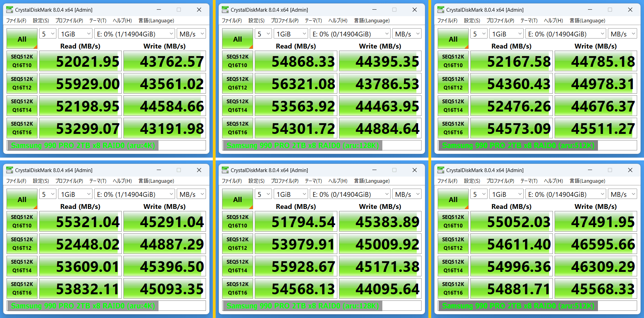
Task: Click CrystalDiskMark title icon in bottom aru:128K window
Action: point(225,170)
